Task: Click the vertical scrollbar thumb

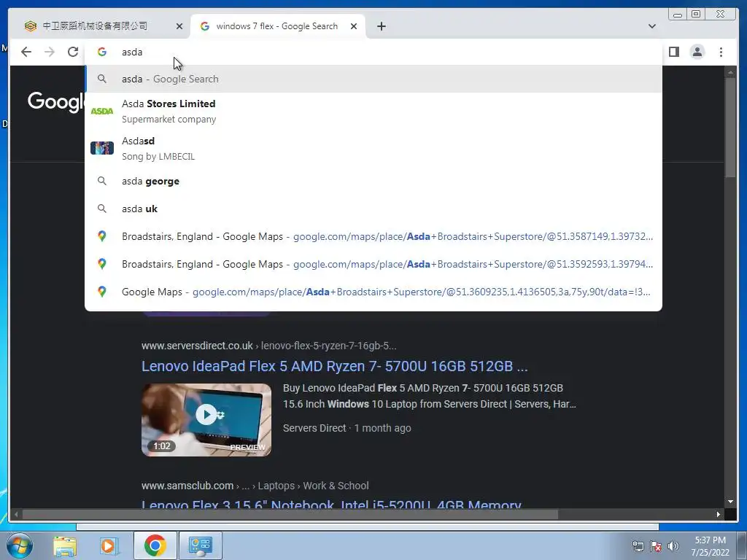Action: point(730,128)
